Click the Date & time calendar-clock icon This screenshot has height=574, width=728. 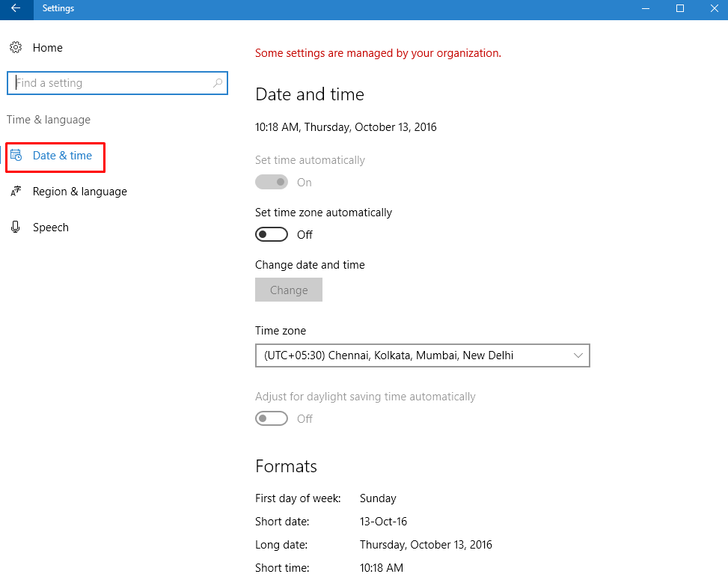pos(16,154)
